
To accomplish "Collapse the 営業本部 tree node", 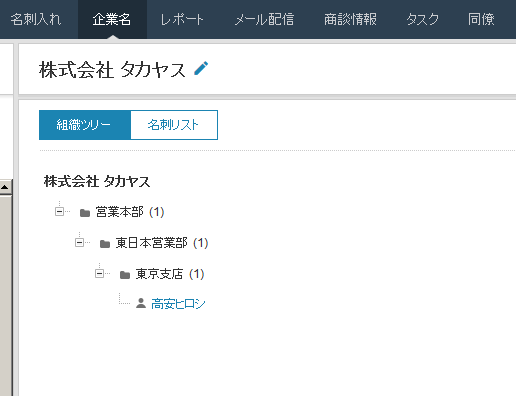I will coord(59,211).
